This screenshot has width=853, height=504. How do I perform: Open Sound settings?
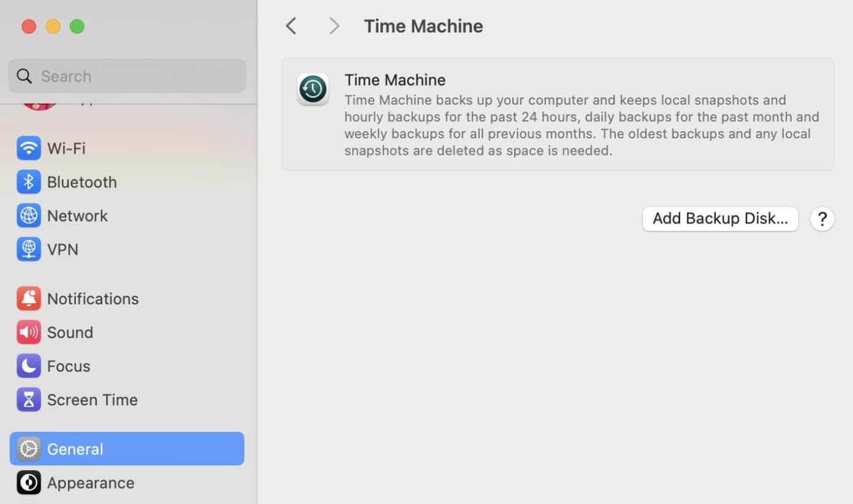coord(70,332)
